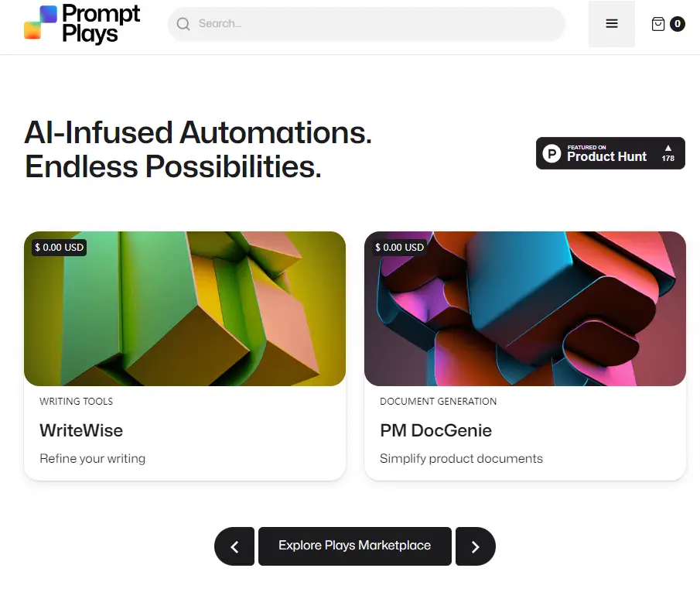Click the cart item count indicator
This screenshot has width=700, height=616.
coord(678,24)
